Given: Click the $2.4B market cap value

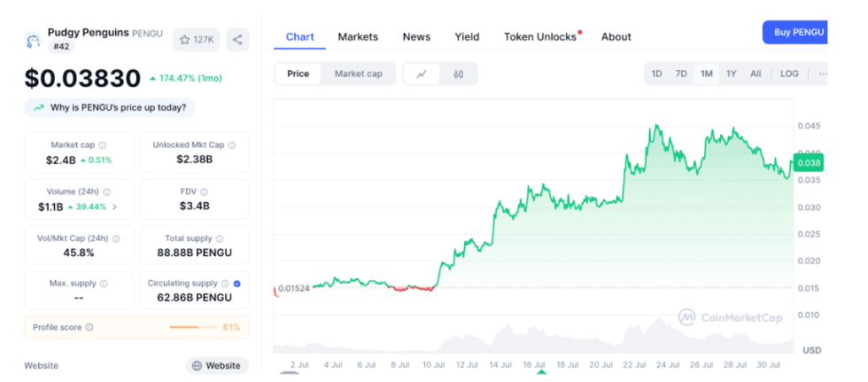Looking at the screenshot, I should tap(60, 160).
